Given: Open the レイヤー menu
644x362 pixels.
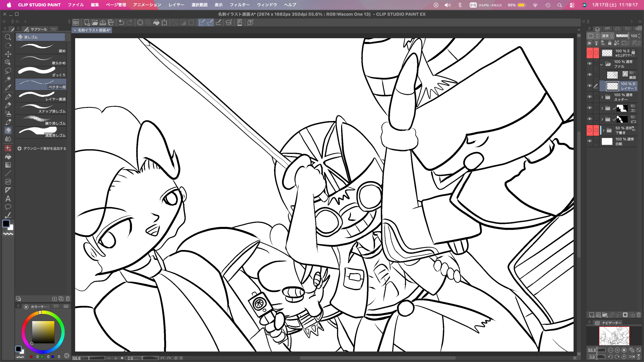Looking at the screenshot, I should pos(176,5).
